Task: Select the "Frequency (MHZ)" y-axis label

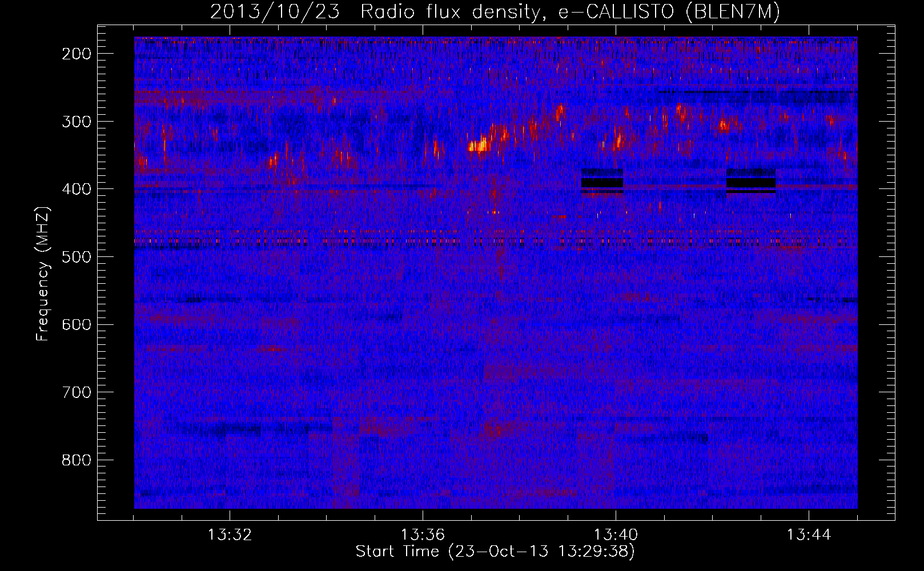Action: (43, 274)
